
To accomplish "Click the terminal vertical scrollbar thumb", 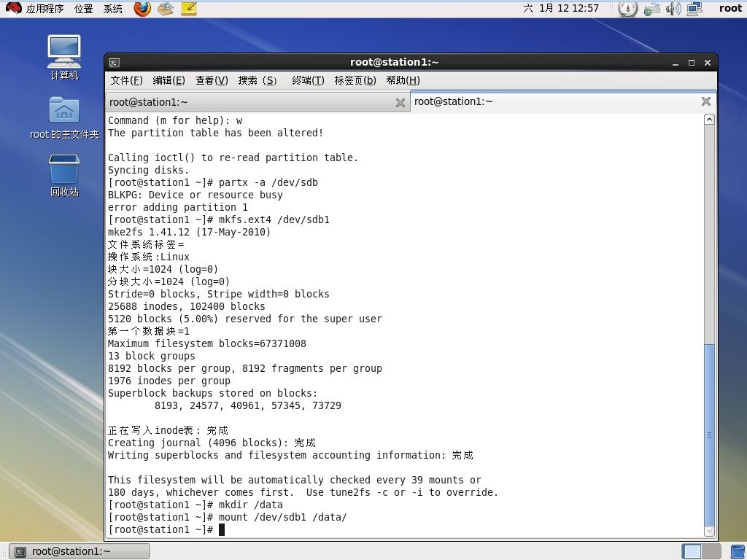I will (x=709, y=435).
